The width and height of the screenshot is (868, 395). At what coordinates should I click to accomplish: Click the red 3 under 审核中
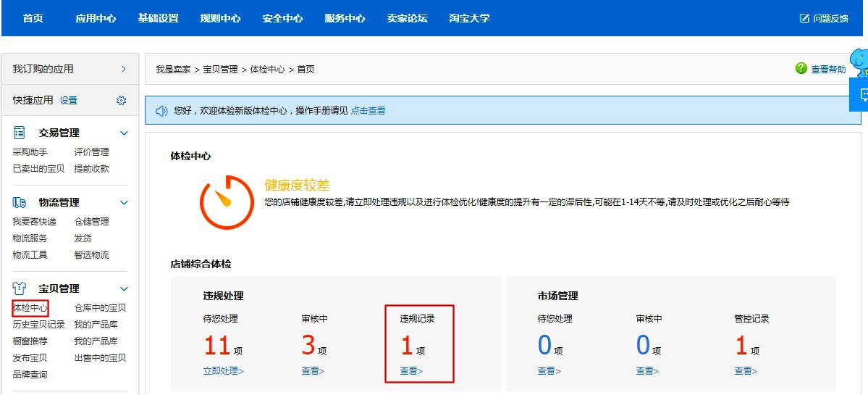(x=308, y=346)
